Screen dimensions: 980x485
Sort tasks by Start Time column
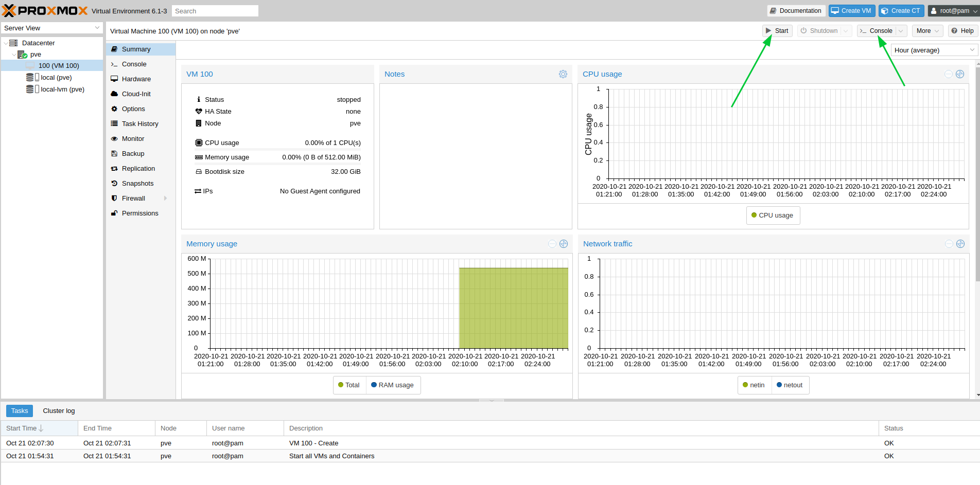pyautogui.click(x=39, y=428)
